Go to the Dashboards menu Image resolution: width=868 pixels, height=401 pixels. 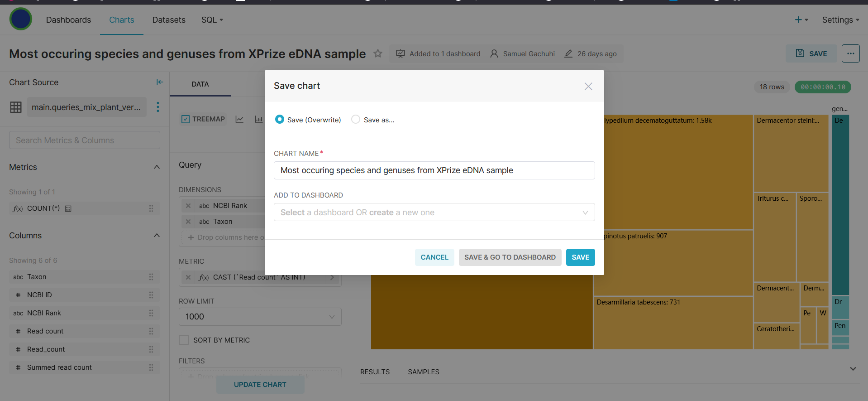pyautogui.click(x=68, y=20)
